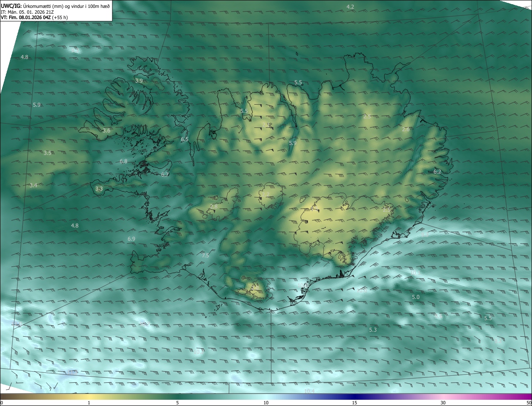Click the 6.2 value in the east
The image size is (532, 406).
[437, 171]
